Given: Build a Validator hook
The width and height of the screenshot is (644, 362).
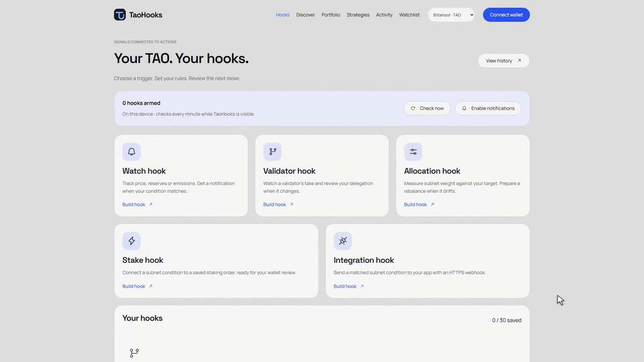Looking at the screenshot, I should (x=279, y=204).
